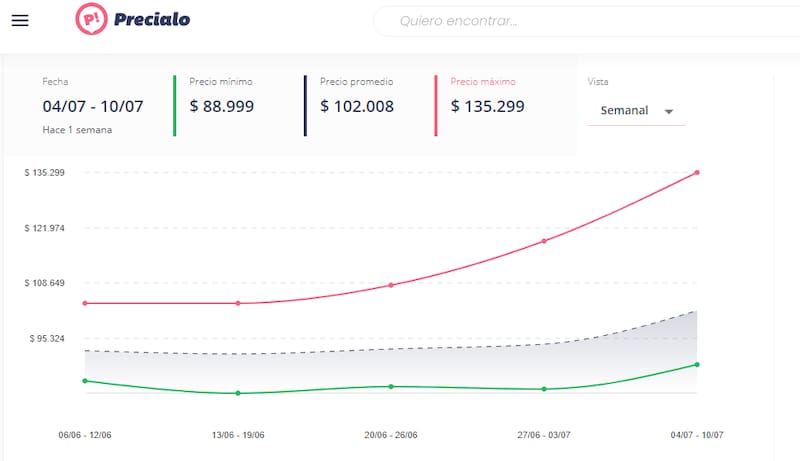Click the min price point for 13/06 - 19/06
Image resolution: width=800 pixels, height=461 pixels.
coord(238,393)
